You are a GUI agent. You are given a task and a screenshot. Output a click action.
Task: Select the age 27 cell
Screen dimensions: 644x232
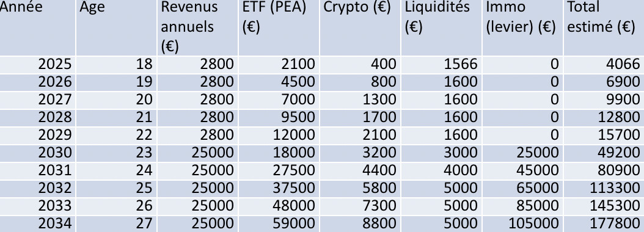point(116,224)
